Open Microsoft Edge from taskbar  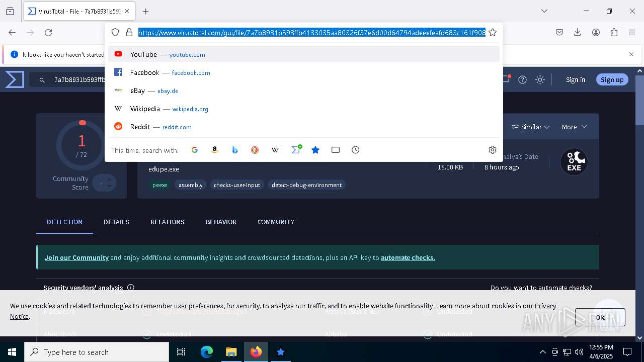pyautogui.click(x=207, y=352)
